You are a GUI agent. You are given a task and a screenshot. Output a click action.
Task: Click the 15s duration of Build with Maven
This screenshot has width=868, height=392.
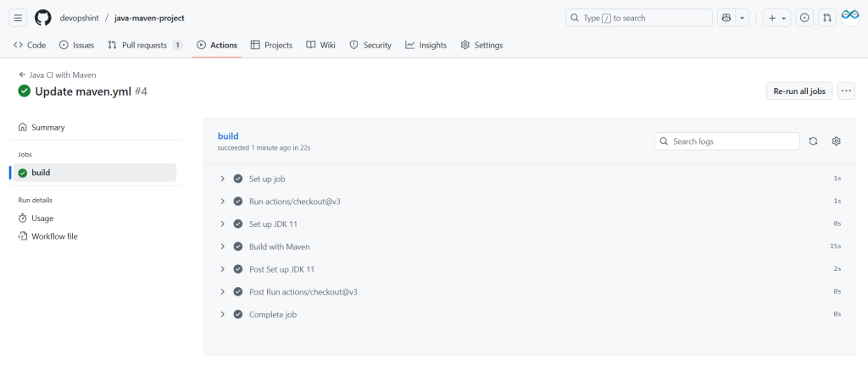(x=836, y=246)
